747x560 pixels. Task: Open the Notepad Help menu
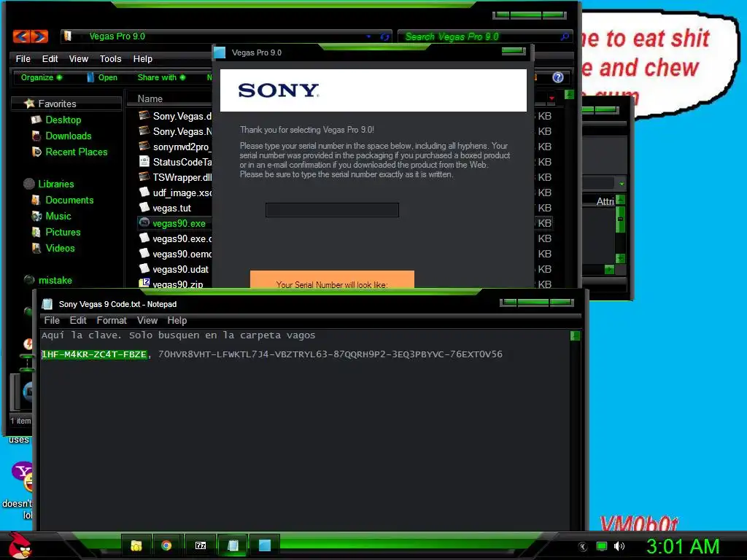point(177,321)
